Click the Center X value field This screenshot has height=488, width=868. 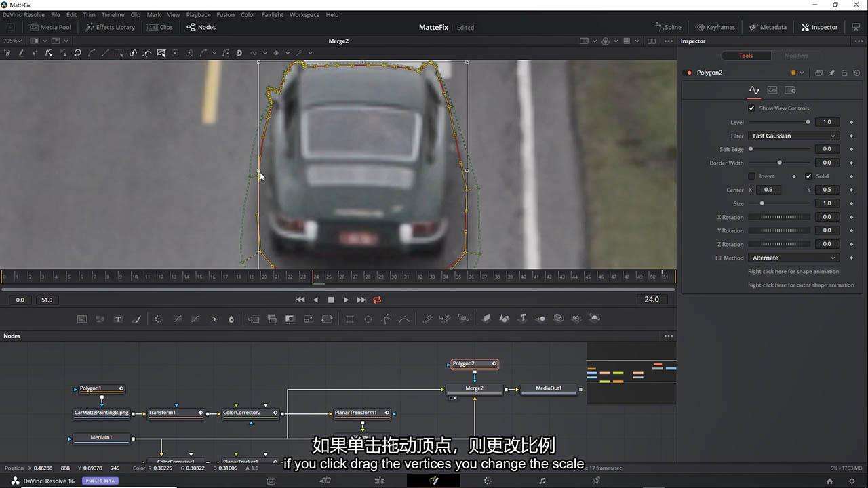(768, 190)
